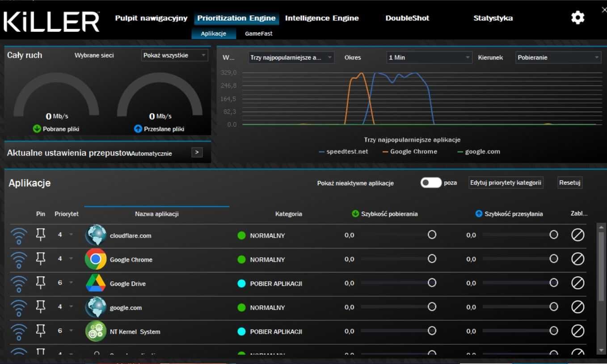
Task: Block google.com with the block icon
Action: 578,308
